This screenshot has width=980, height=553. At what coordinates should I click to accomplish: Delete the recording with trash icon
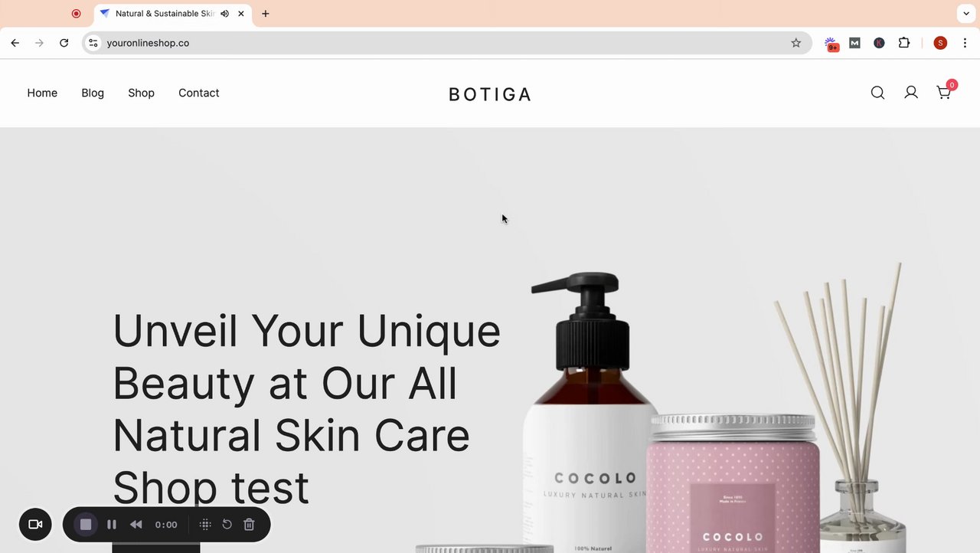(x=249, y=525)
